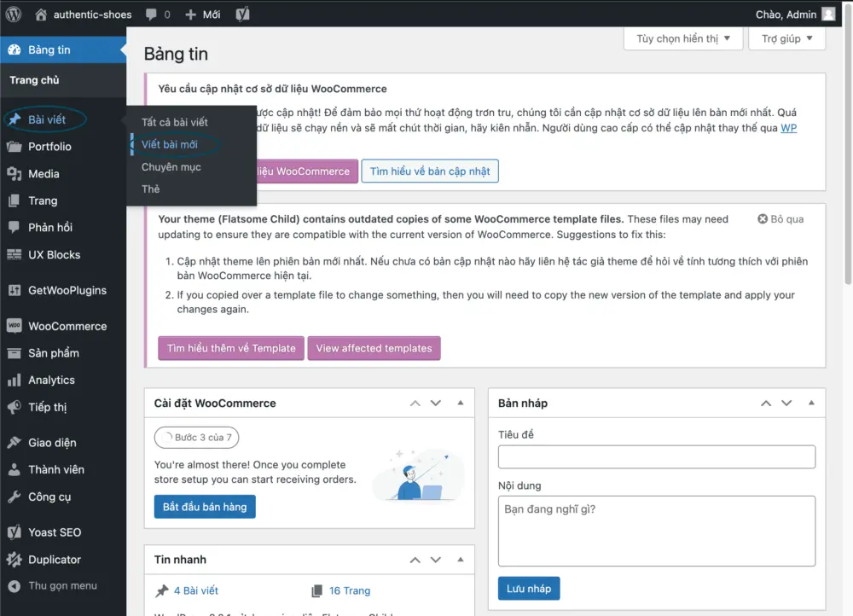Collapse the Tin nhanh panel
This screenshot has height=616, width=853.
pos(461,560)
